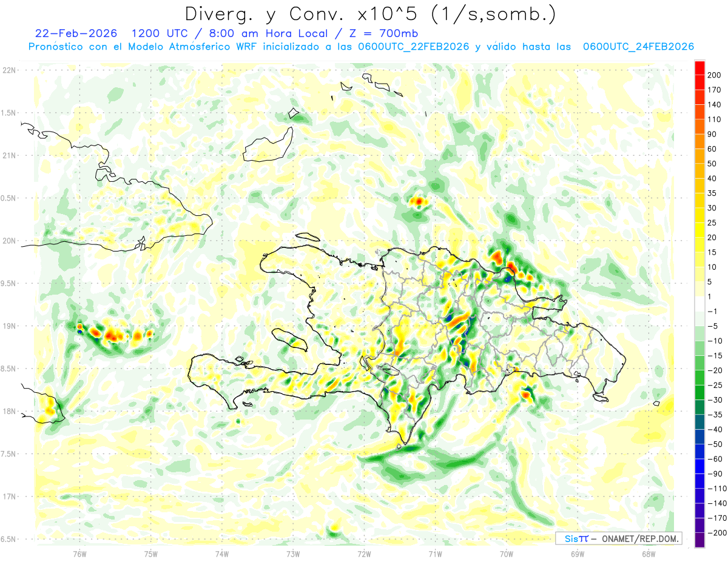This screenshot has height=562, width=728.
Task: Click the bottom purple swatch below -200
Action: point(700,540)
